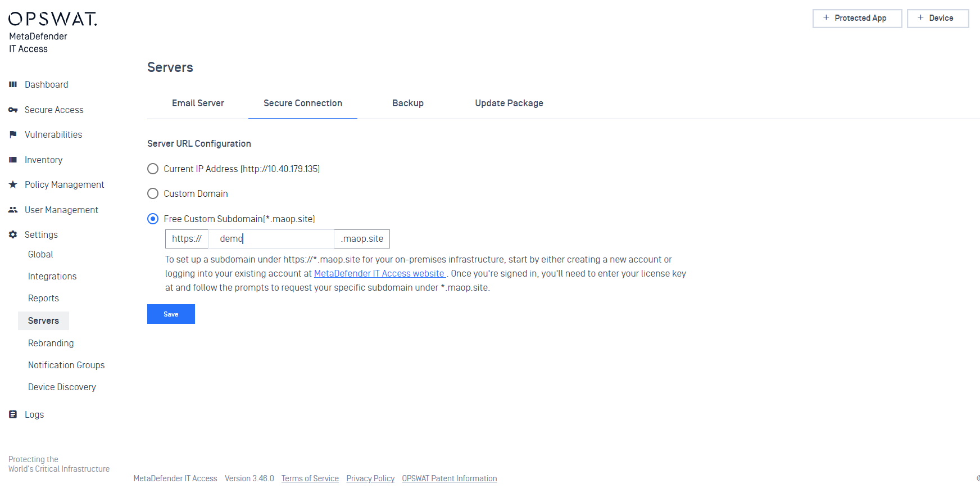This screenshot has height=488, width=980.
Task: Click the Dashboard bar-chart icon
Action: click(13, 84)
